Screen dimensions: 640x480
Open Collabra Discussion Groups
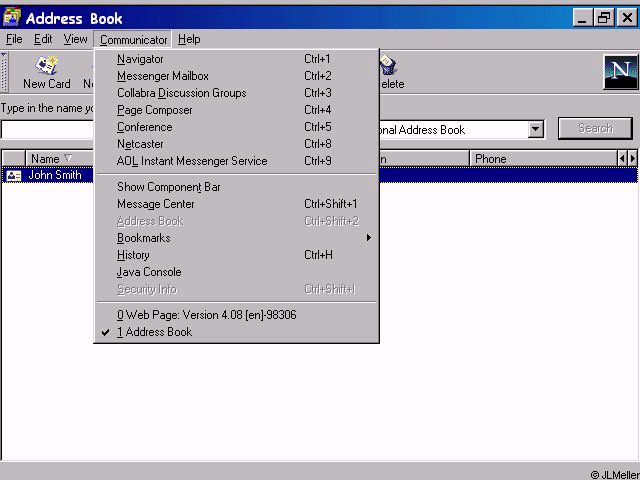(236, 93)
